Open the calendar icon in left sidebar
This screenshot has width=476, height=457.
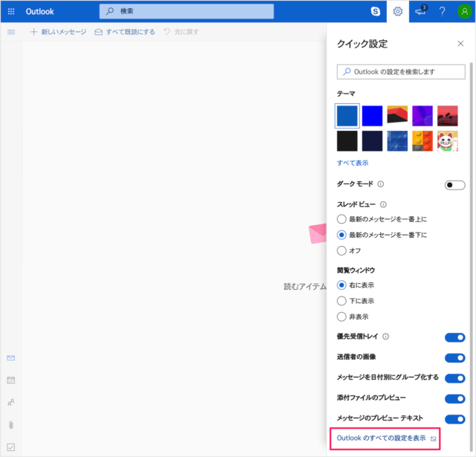[x=11, y=380]
